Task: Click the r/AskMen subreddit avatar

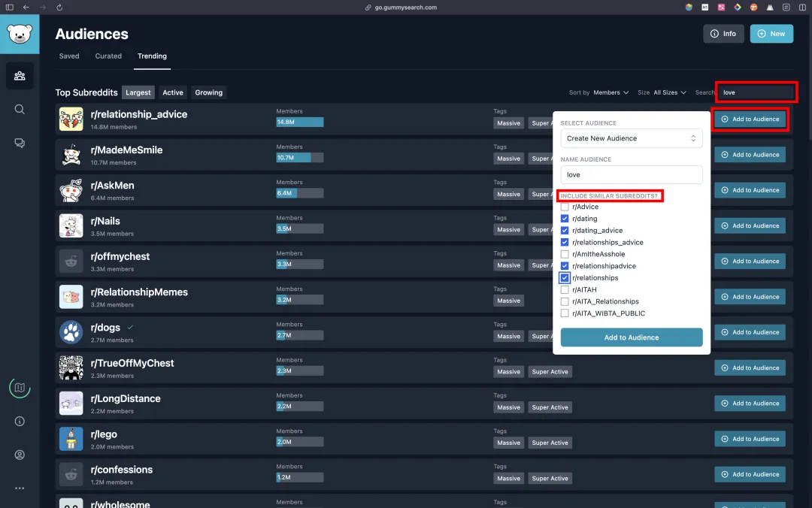Action: click(x=71, y=190)
